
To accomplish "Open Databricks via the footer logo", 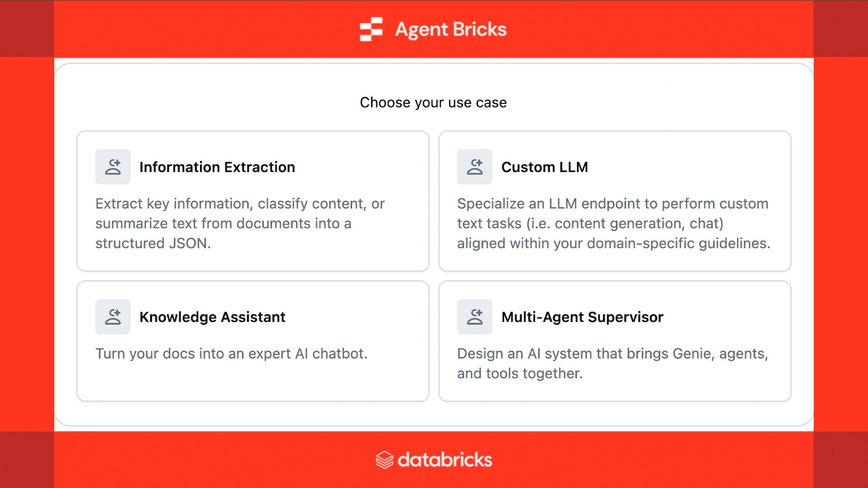I will pos(433,460).
